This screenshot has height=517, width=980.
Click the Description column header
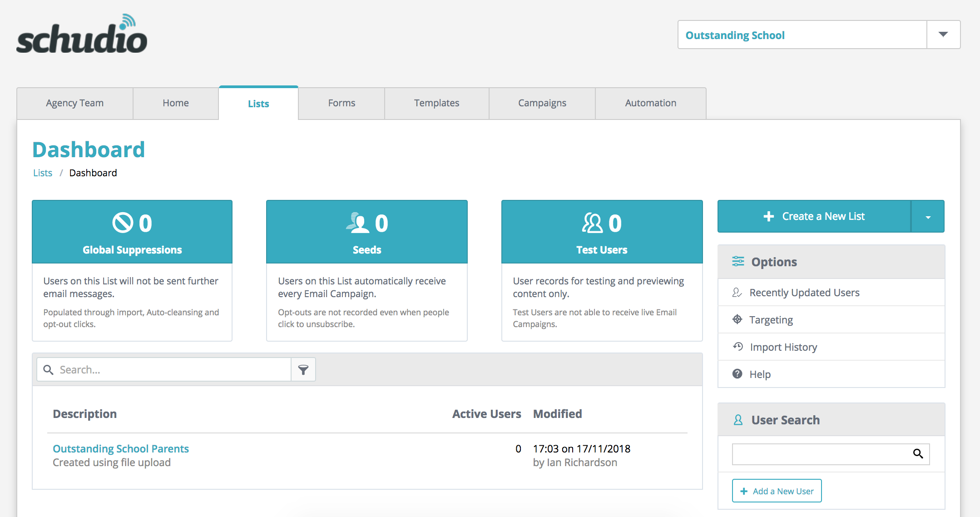[x=85, y=414]
